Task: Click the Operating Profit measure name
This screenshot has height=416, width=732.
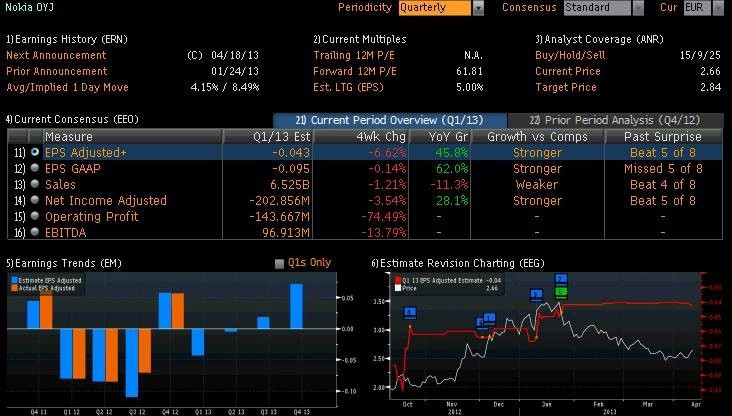Action: 92,217
